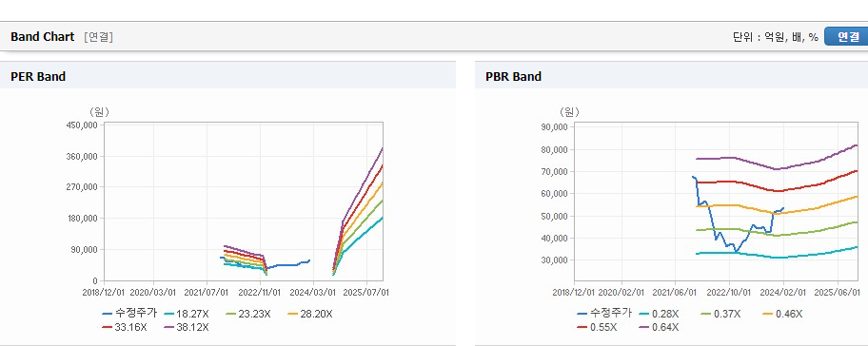Click the 단위 : 억원, 배, % text
This screenshot has height=346, width=868.
[775, 37]
